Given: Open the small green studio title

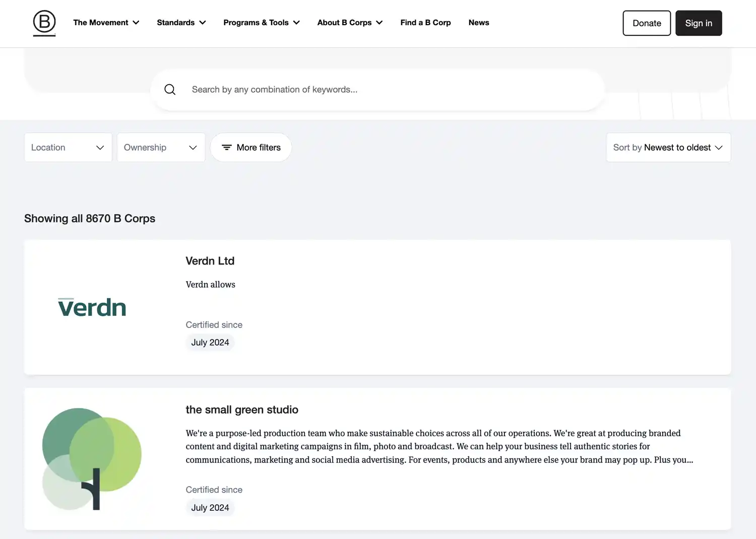Looking at the screenshot, I should pos(241,410).
